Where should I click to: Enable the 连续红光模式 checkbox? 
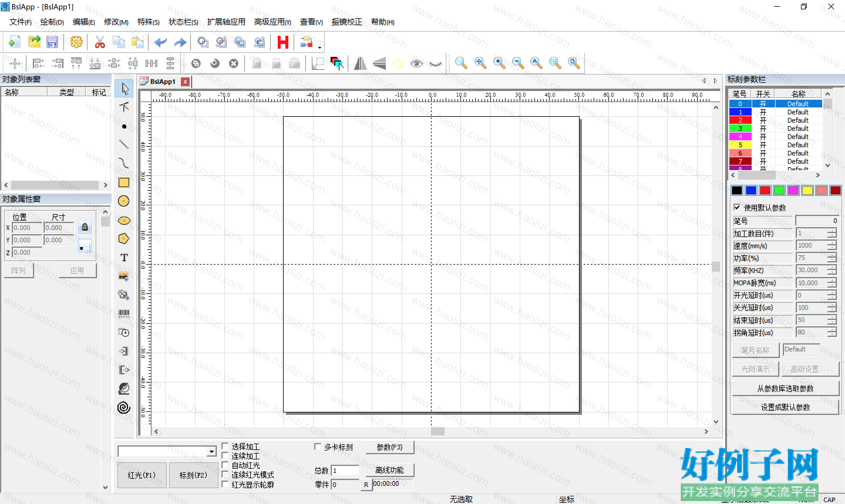tap(225, 474)
